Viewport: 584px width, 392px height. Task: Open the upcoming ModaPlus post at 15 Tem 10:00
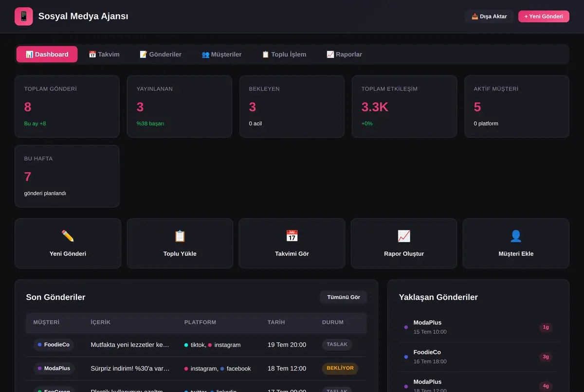(x=478, y=327)
